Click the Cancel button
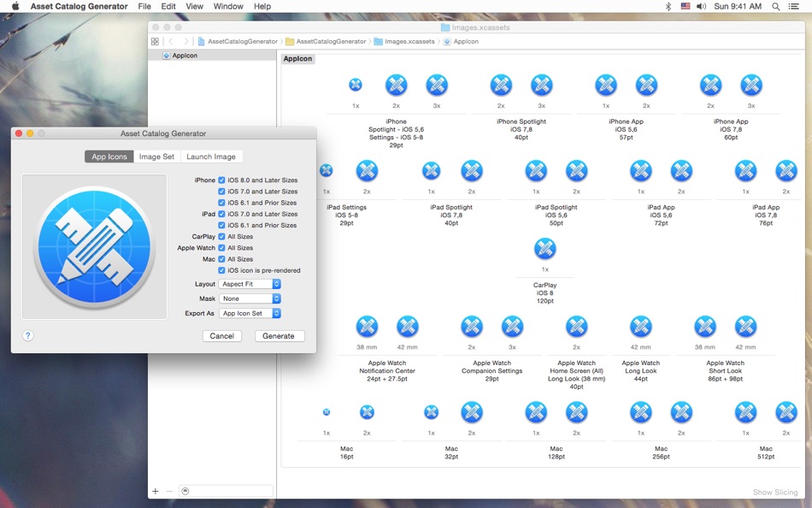Screen dimensions: 812x508 pyautogui.click(x=221, y=336)
